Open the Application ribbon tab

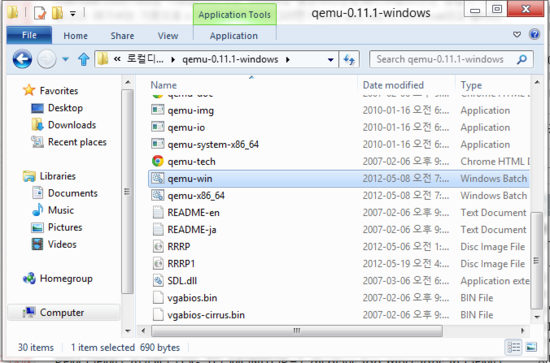coord(234,36)
